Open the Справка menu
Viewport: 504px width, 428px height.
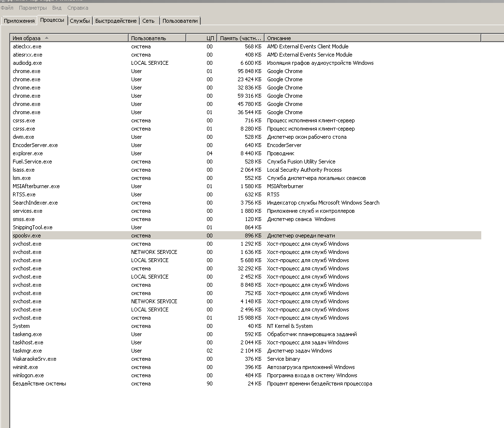pyautogui.click(x=77, y=8)
